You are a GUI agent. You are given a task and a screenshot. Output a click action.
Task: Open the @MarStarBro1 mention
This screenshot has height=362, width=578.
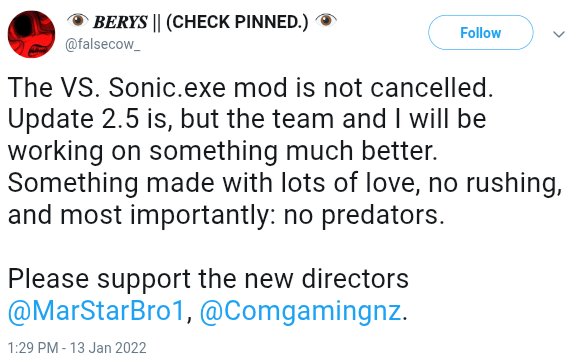[x=96, y=311]
